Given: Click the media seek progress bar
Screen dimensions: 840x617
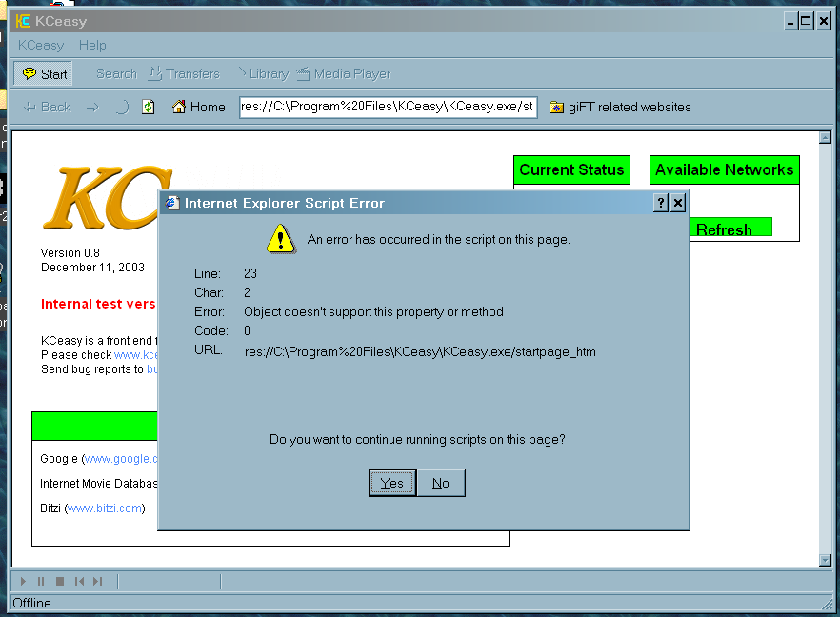Looking at the screenshot, I should point(169,581).
